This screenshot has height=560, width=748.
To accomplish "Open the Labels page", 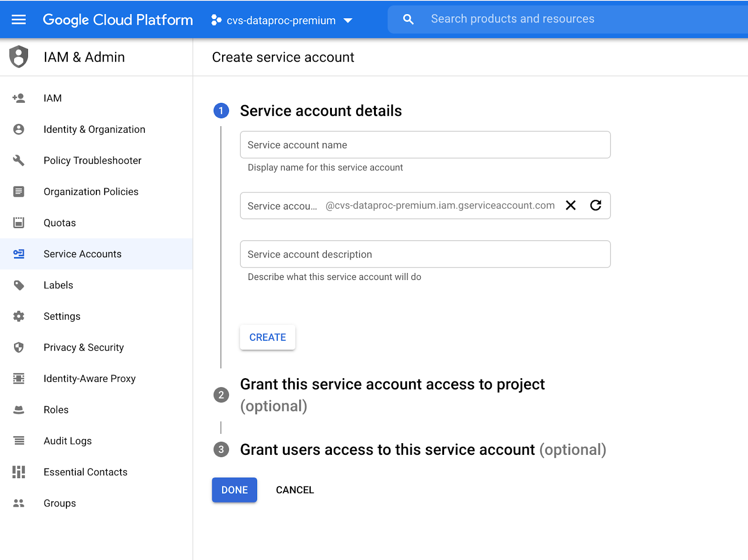I will click(96, 285).
